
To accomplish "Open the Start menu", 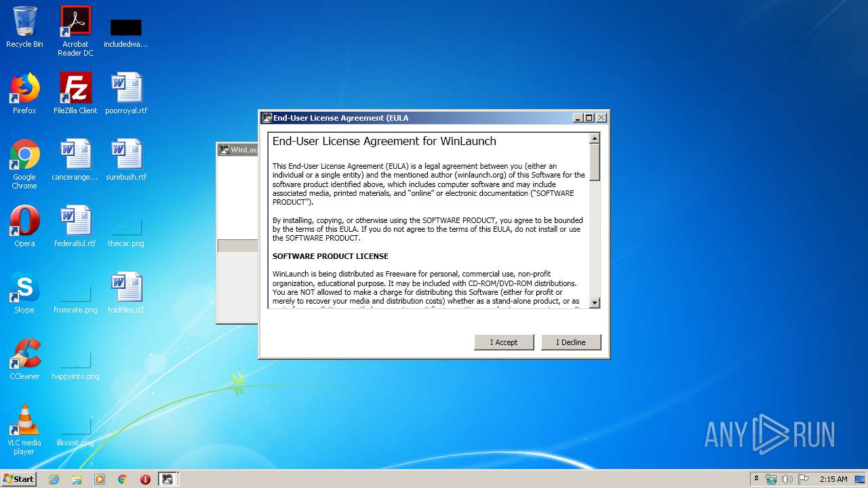I will 19,479.
